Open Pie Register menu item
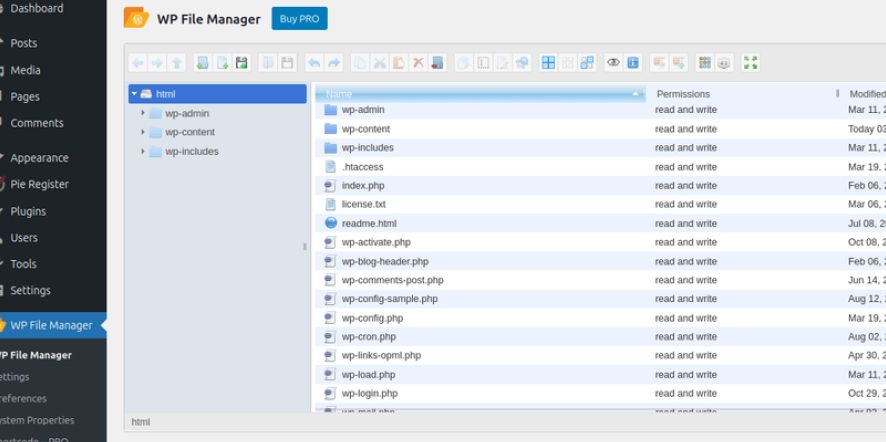886x442 pixels. [x=40, y=184]
